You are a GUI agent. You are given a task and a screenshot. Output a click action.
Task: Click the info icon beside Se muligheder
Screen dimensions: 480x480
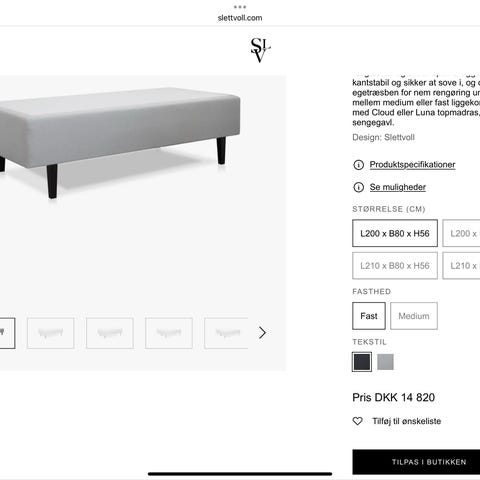(358, 187)
